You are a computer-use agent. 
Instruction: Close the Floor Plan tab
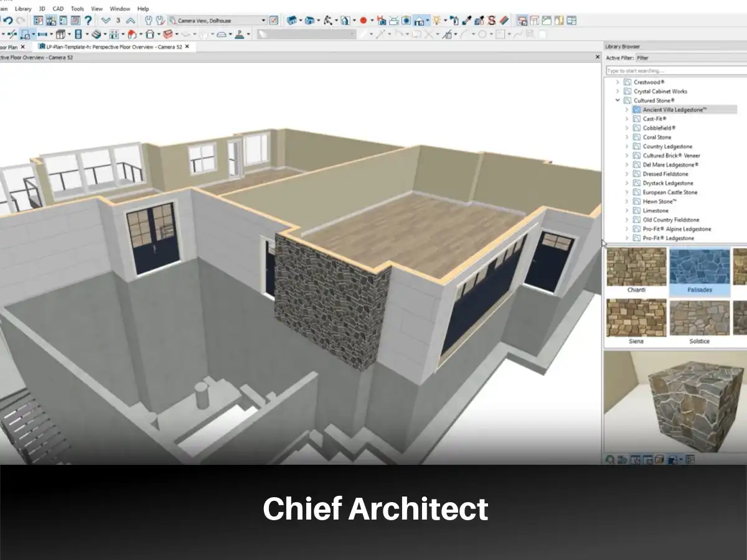tap(23, 47)
